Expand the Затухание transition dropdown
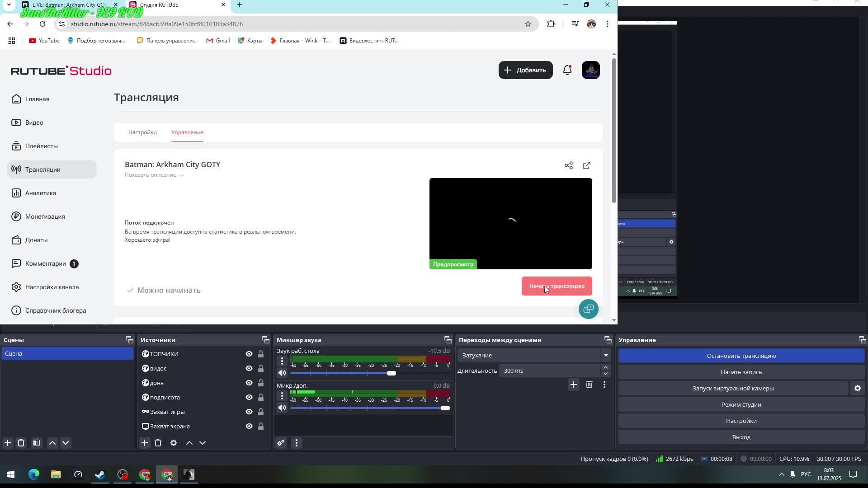868x488 pixels. 606,355
